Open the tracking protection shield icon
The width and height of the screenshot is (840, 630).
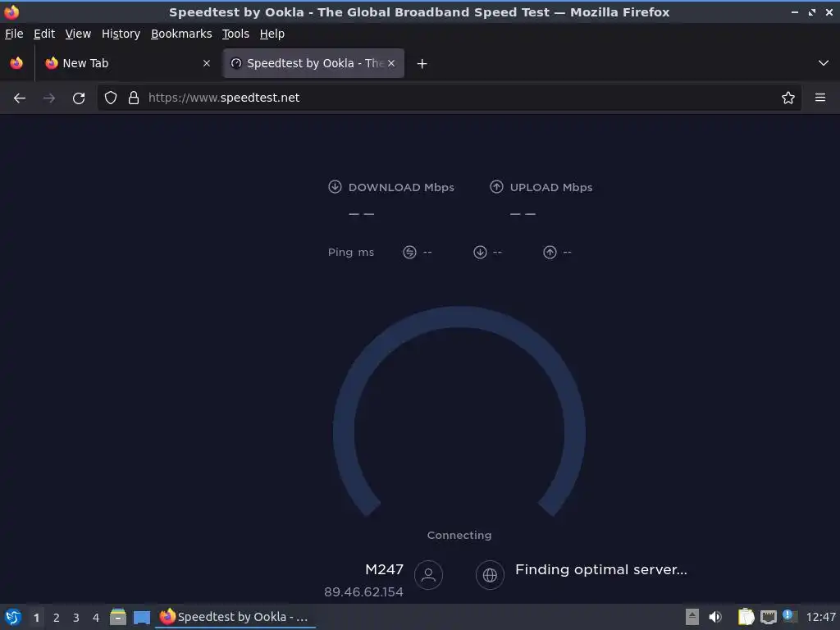pyautogui.click(x=111, y=98)
